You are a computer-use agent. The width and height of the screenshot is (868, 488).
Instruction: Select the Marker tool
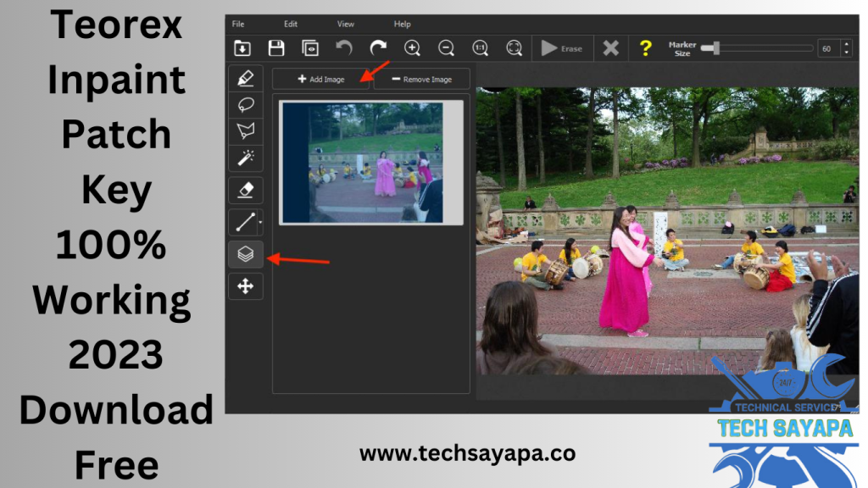click(x=246, y=78)
